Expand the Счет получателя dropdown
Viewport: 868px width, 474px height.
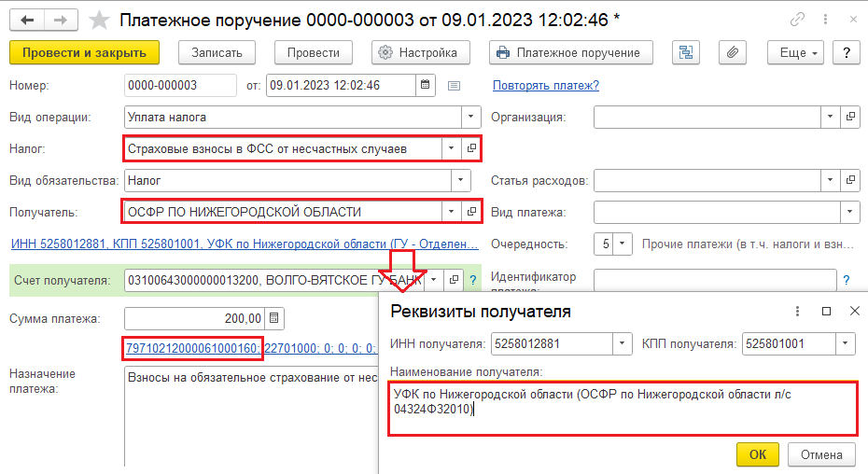point(434,280)
